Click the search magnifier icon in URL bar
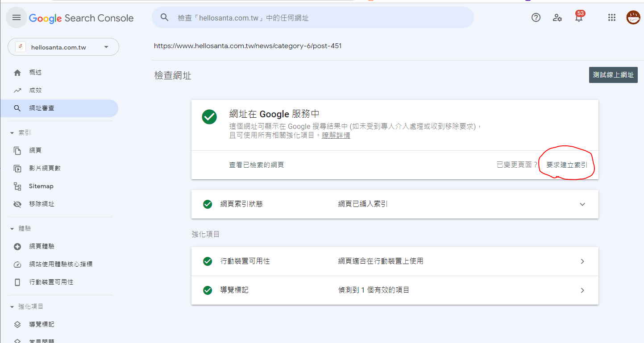644x343 pixels. tap(165, 17)
